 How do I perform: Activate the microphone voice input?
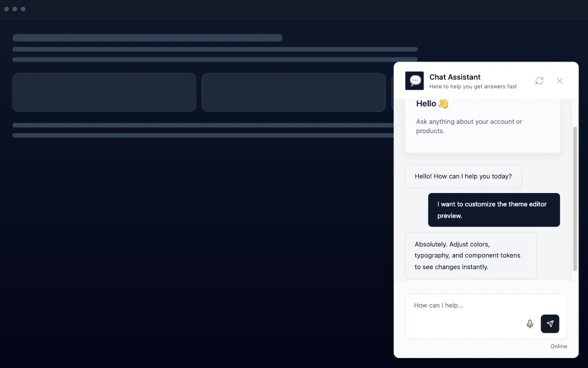(529, 324)
